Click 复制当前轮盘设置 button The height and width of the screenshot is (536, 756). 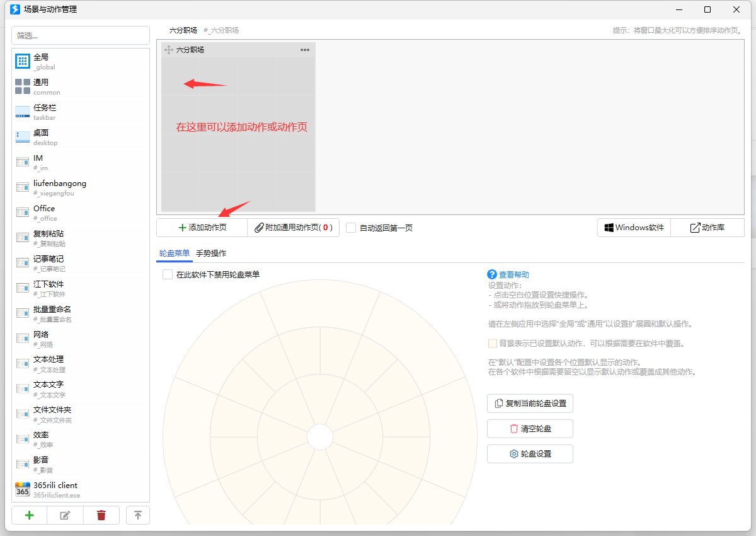[x=530, y=403]
